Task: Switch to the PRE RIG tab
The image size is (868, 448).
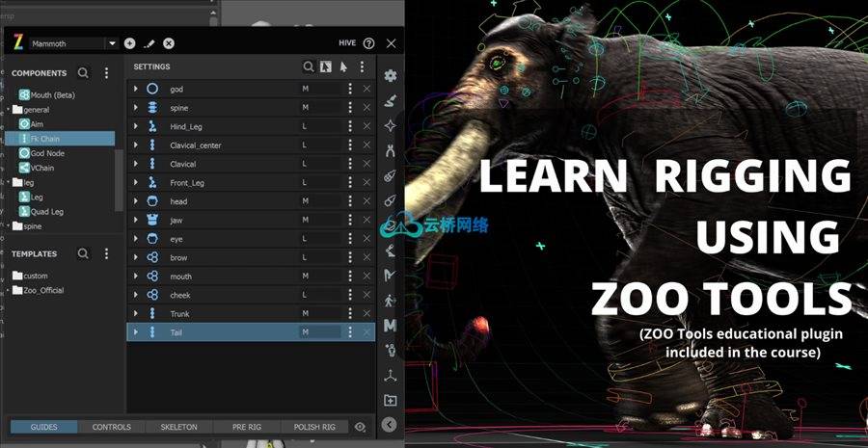Action: tap(246, 427)
